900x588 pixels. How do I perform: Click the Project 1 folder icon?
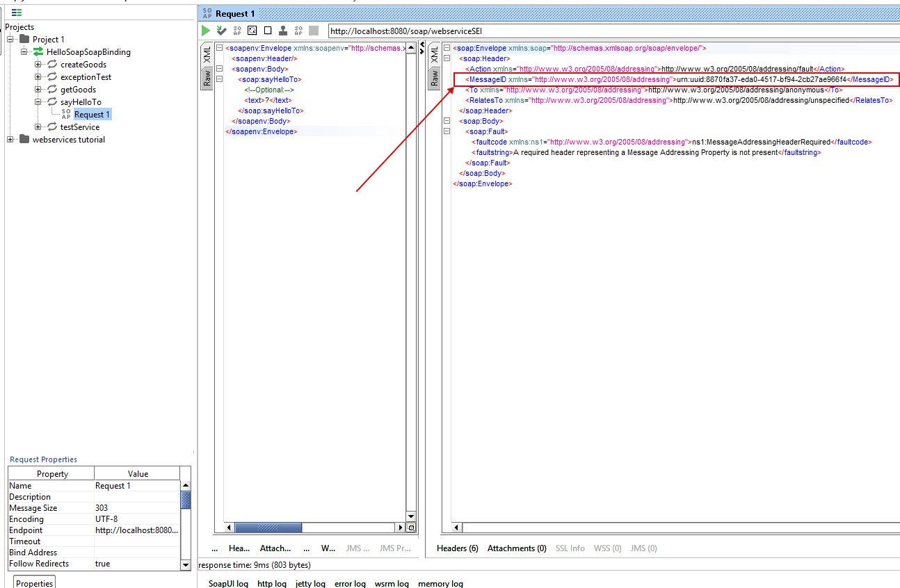25,39
